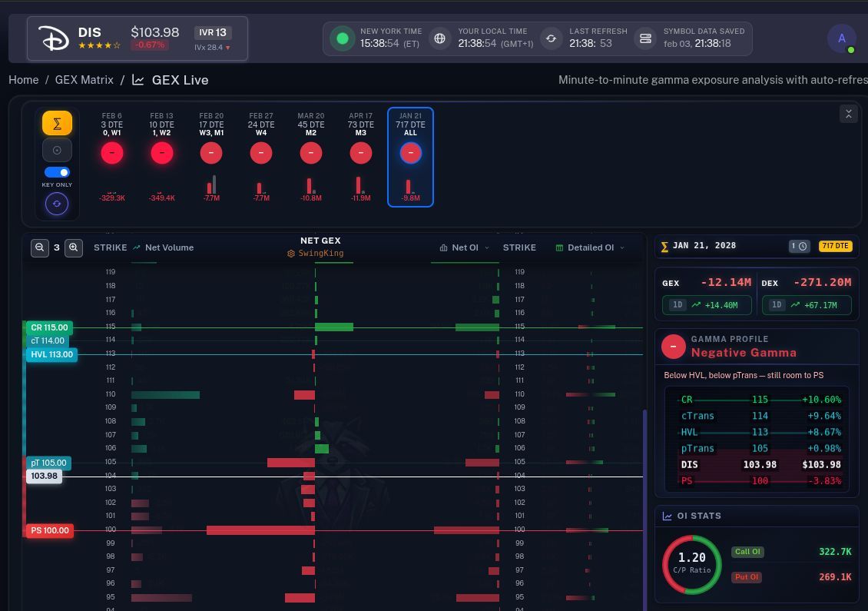The width and height of the screenshot is (868, 611).
Task: Click the globe local time icon
Action: tap(439, 38)
